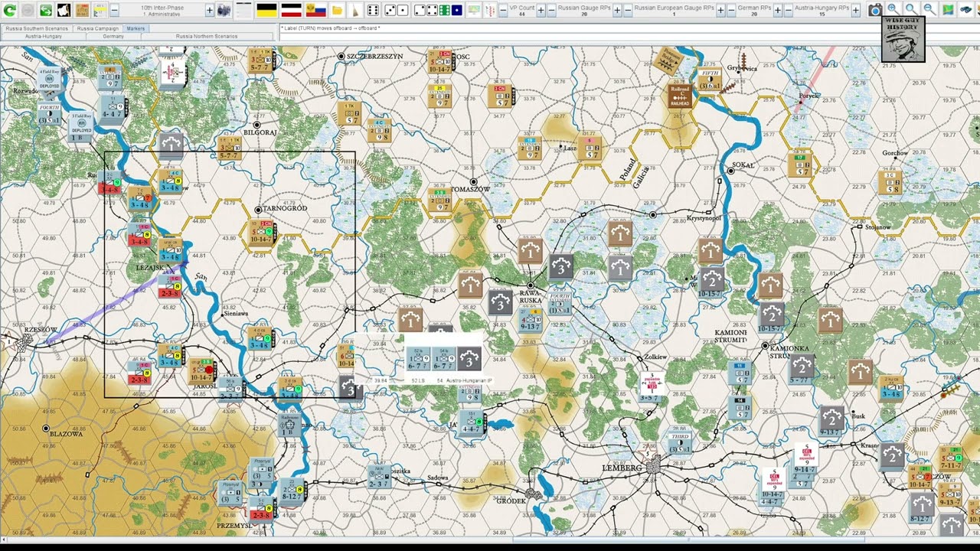The height and width of the screenshot is (551, 980).
Task: Open the overview map icon
Action: pos(948,10)
